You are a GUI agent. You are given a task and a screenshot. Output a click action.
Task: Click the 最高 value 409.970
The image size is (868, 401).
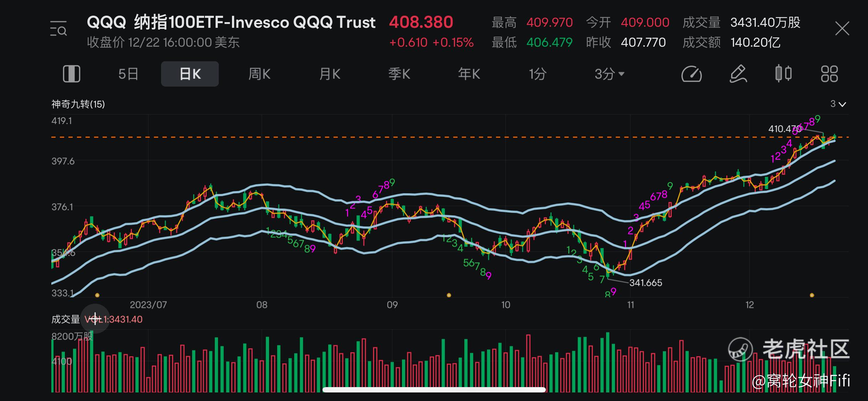pos(549,22)
